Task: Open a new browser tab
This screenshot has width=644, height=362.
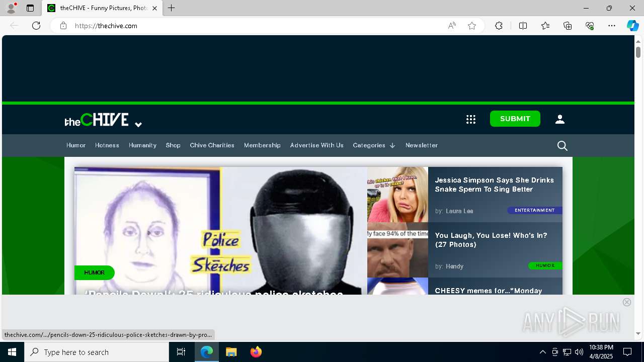Action: click(x=171, y=8)
